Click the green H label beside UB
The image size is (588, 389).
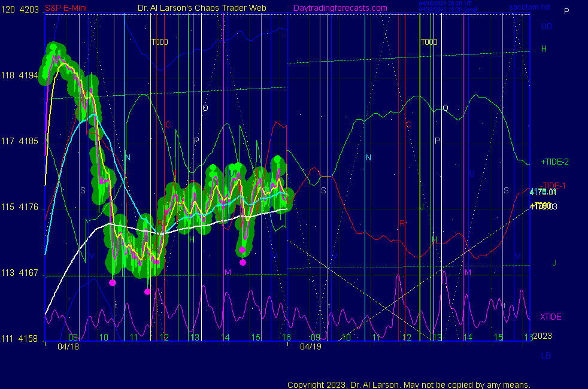[544, 48]
